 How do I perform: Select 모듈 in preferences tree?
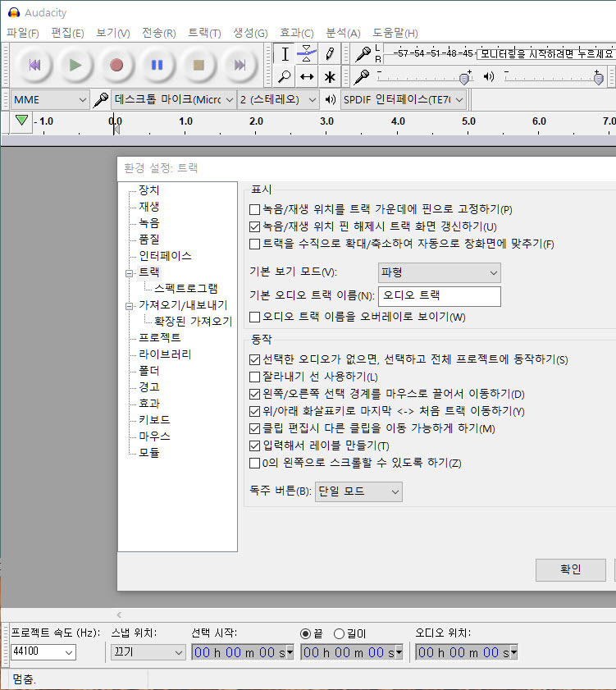(148, 453)
